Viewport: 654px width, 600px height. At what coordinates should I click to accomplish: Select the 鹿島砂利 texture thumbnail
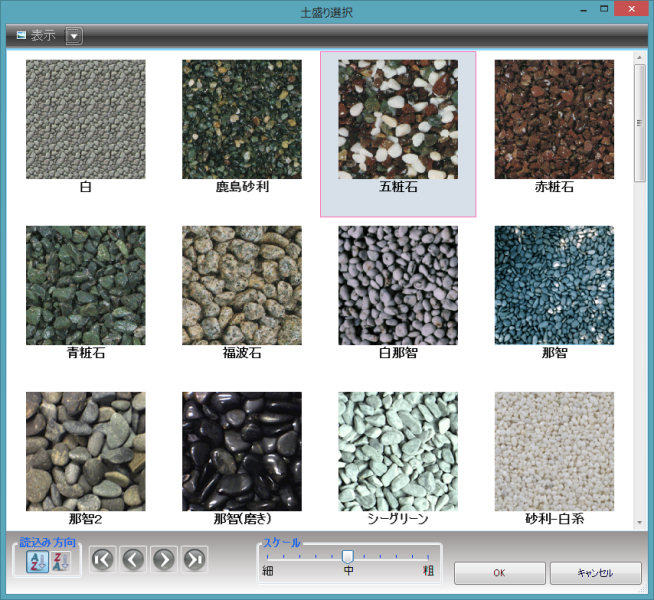click(242, 119)
